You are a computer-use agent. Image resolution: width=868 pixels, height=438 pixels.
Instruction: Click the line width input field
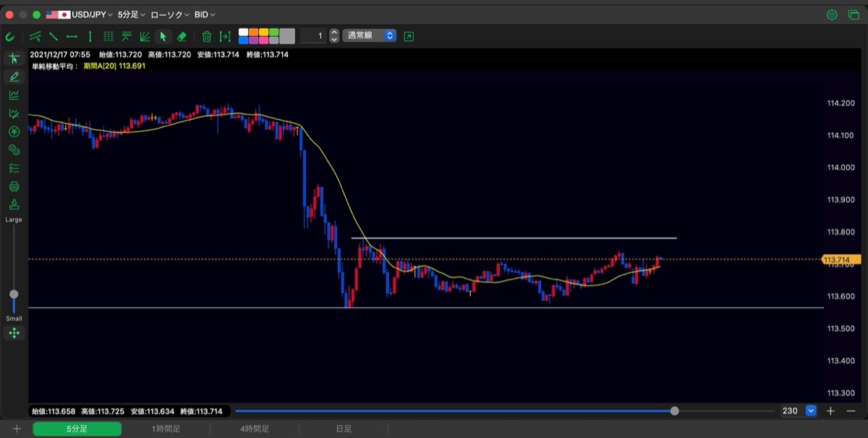(313, 35)
